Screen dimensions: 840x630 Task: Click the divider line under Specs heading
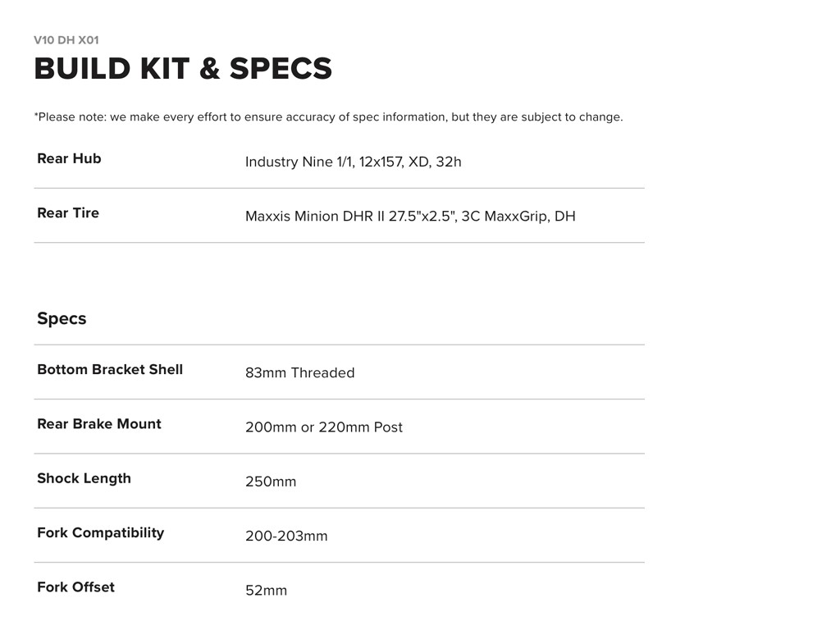pyautogui.click(x=339, y=345)
